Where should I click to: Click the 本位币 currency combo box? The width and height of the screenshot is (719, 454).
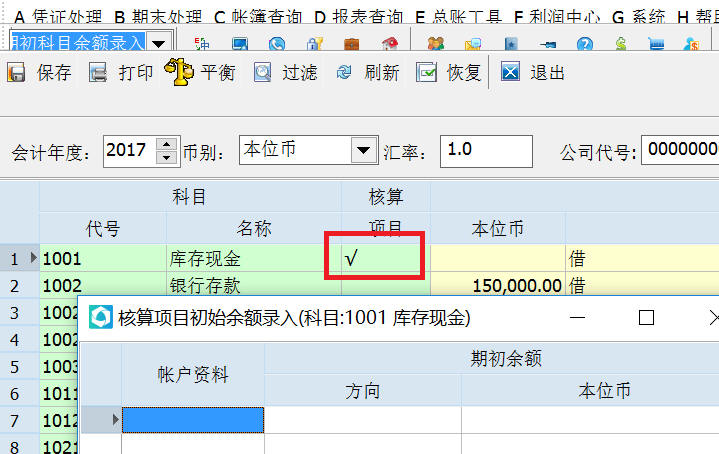(x=309, y=149)
